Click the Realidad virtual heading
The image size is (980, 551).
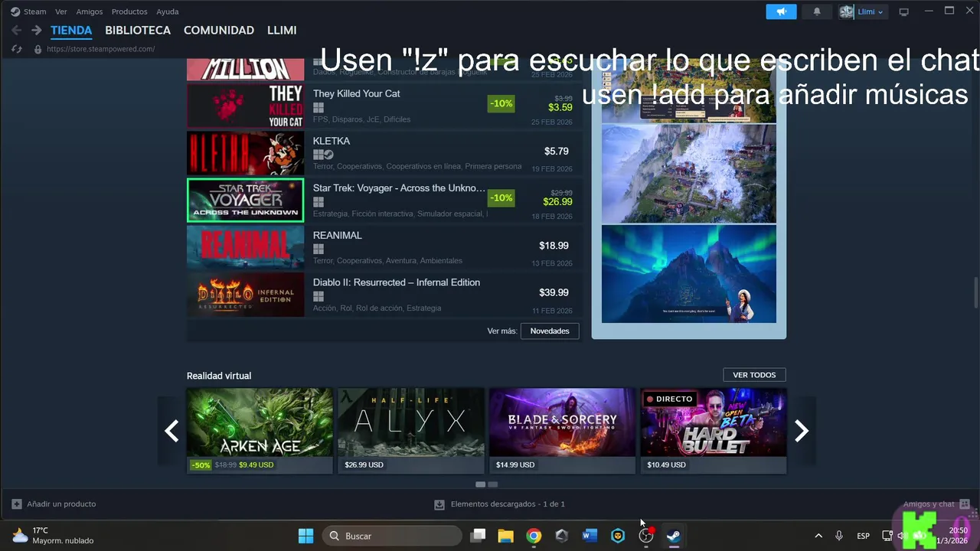point(219,376)
